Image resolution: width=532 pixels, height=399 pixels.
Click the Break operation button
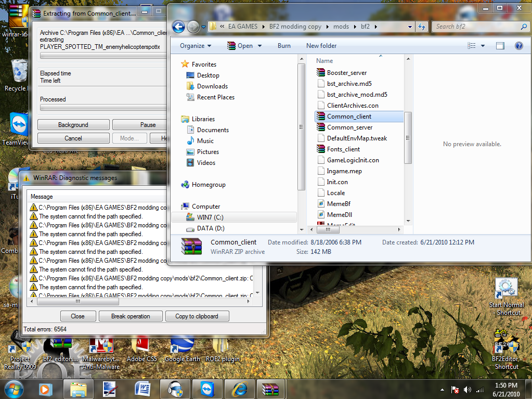point(131,316)
